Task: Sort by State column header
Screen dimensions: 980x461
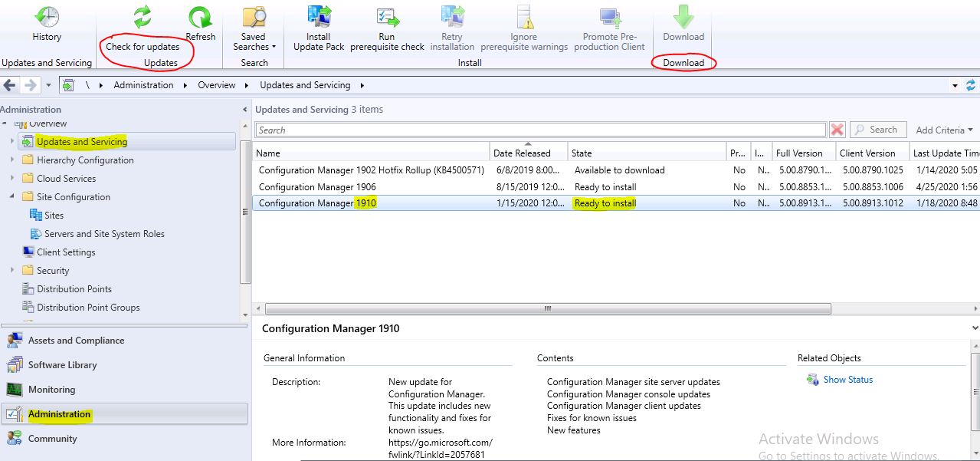Action: click(647, 153)
